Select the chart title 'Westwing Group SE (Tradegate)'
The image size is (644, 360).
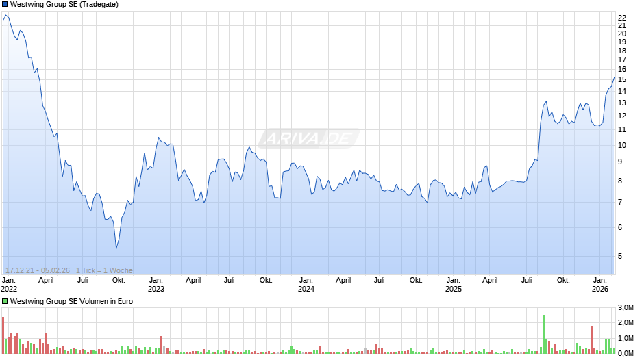point(64,5)
